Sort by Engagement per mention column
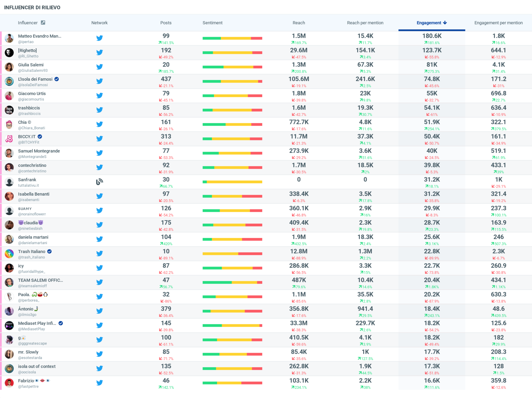Screen dimensions: 532x398 pyautogui.click(x=498, y=23)
